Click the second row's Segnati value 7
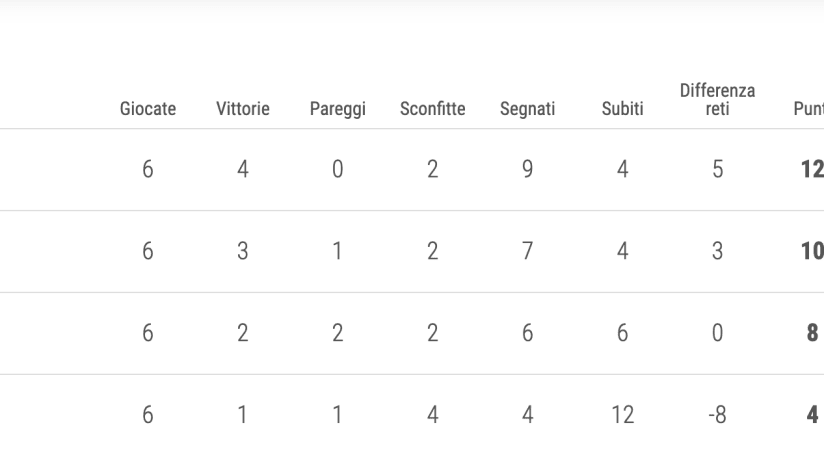Screen dimensions: 824x464 [x=527, y=251]
